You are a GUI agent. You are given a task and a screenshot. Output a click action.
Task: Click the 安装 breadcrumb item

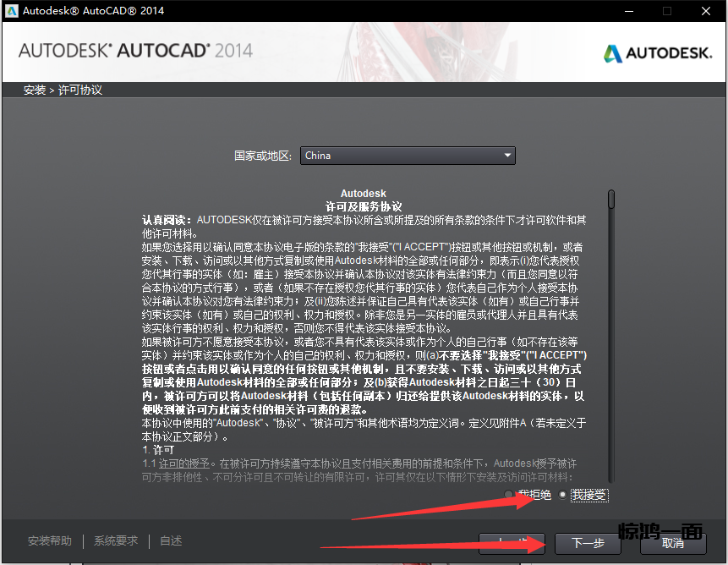tap(35, 90)
